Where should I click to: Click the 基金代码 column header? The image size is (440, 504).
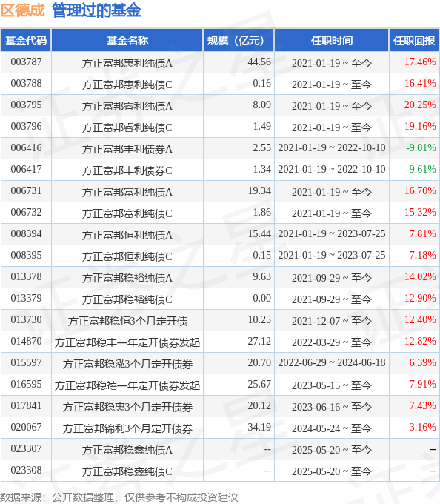(x=26, y=41)
